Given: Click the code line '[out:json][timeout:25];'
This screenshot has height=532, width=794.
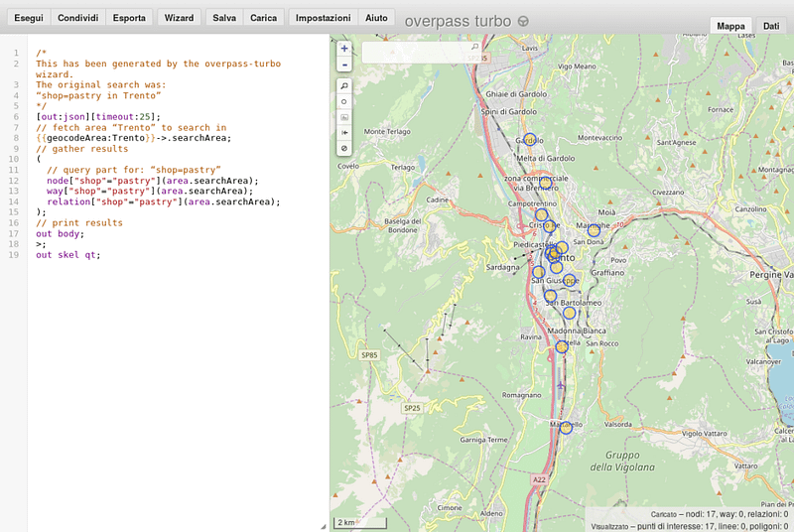Looking at the screenshot, I should [98, 117].
